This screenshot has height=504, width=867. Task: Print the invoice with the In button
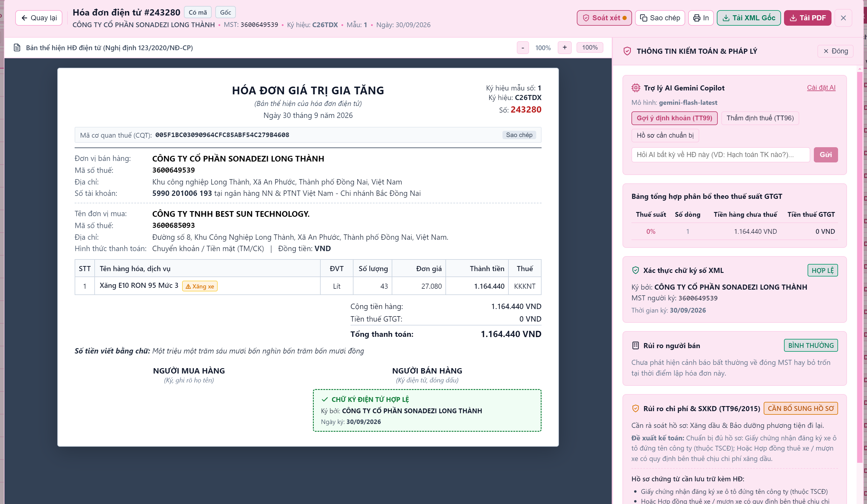[x=701, y=18]
